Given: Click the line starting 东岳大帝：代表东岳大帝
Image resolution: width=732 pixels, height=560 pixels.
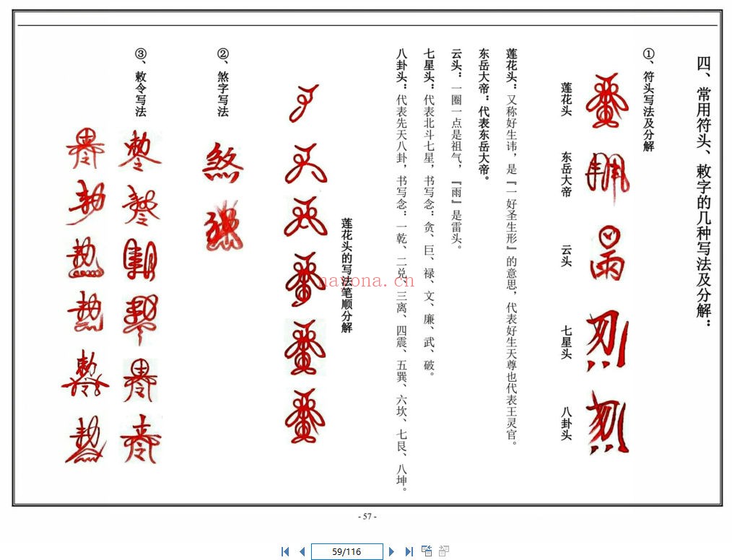Looking at the screenshot, I should (484, 113).
